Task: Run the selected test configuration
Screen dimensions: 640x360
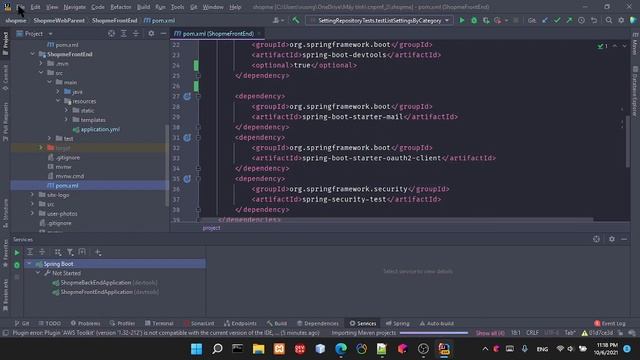Action: click(462, 20)
